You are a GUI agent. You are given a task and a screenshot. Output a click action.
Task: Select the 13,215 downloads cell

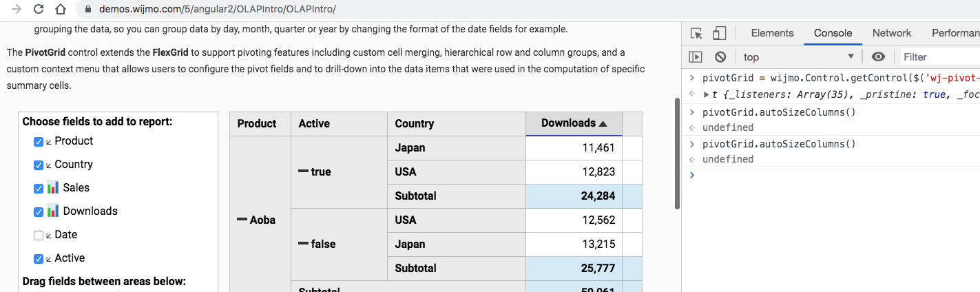pos(574,244)
